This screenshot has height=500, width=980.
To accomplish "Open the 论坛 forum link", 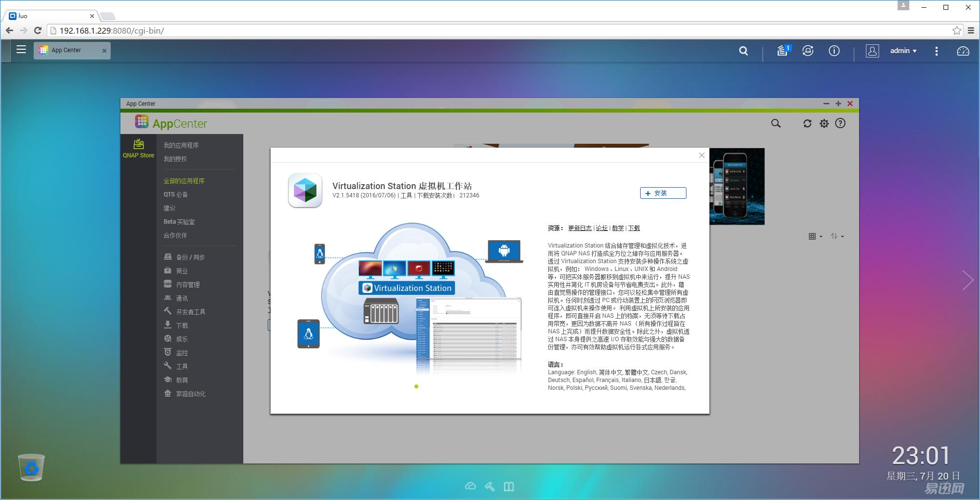I will pyautogui.click(x=602, y=228).
